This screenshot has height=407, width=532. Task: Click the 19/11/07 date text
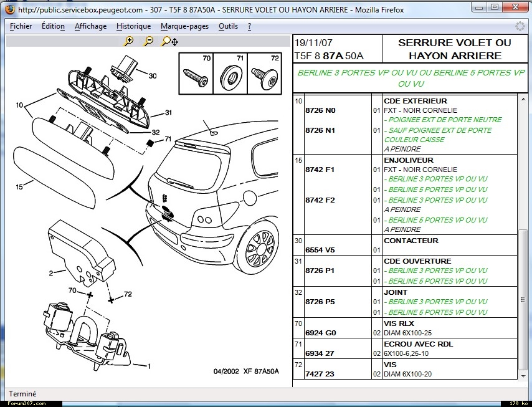point(313,43)
